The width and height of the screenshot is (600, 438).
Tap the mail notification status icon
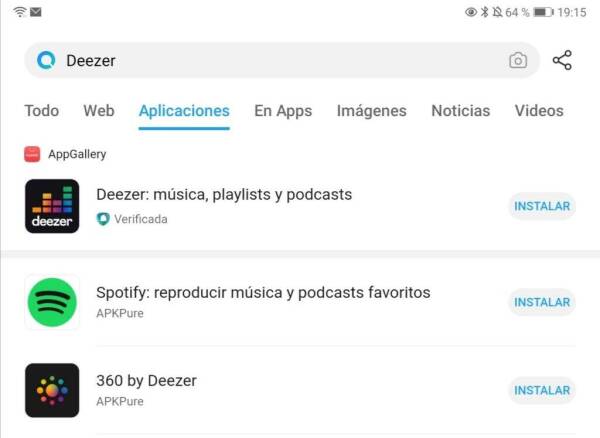(x=36, y=12)
